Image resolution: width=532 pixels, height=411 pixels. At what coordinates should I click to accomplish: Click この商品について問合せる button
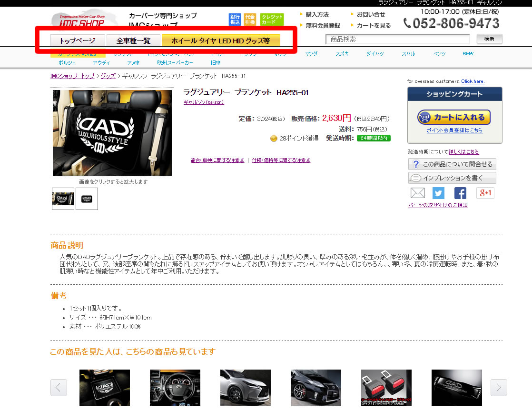point(452,164)
